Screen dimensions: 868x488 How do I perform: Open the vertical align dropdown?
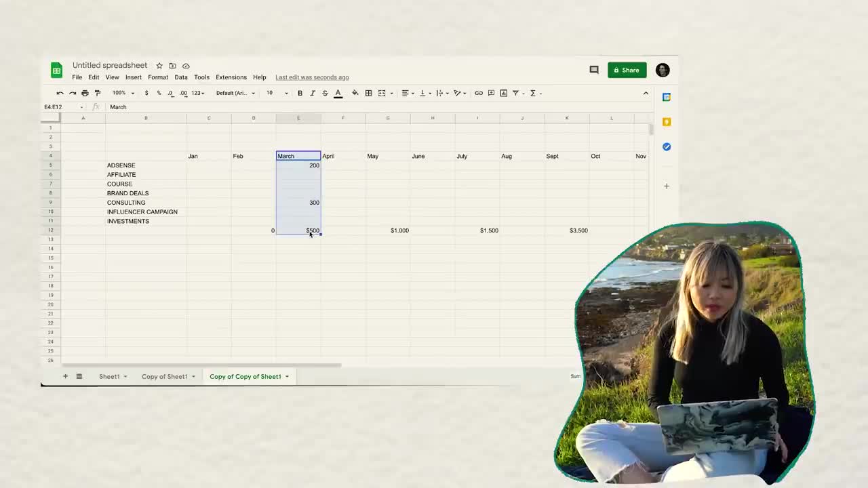[425, 93]
